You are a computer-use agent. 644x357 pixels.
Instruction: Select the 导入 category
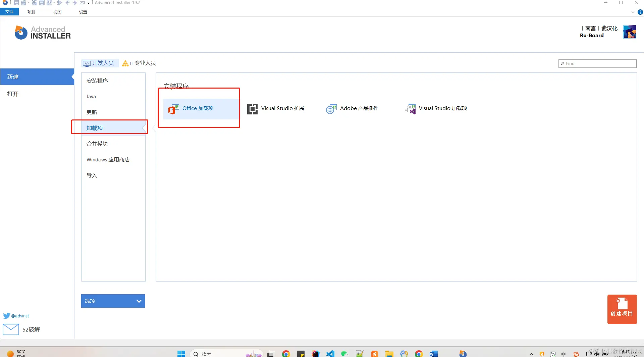[113, 175]
